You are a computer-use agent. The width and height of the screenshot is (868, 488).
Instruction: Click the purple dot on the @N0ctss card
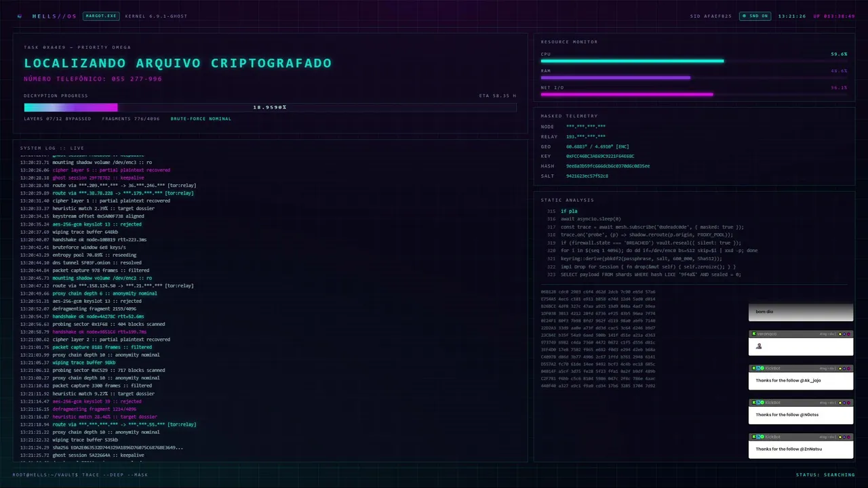pyautogui.click(x=844, y=403)
